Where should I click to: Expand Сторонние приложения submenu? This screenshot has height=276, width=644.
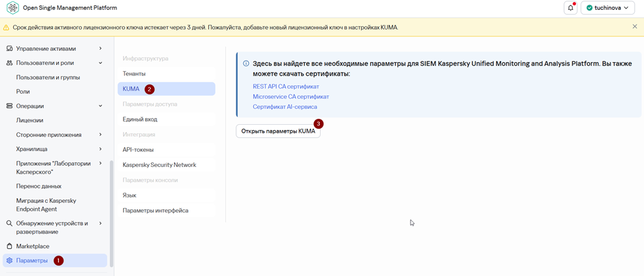coord(101,135)
